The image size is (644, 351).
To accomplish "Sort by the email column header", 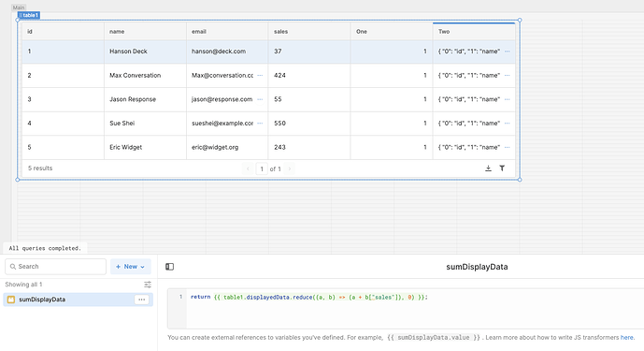I will click(227, 31).
